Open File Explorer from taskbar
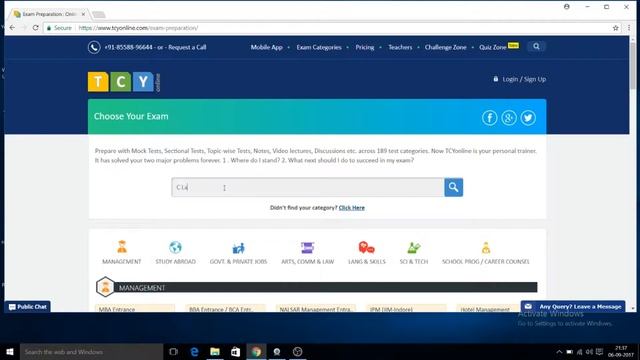The height and width of the screenshot is (360, 640). coord(215,351)
